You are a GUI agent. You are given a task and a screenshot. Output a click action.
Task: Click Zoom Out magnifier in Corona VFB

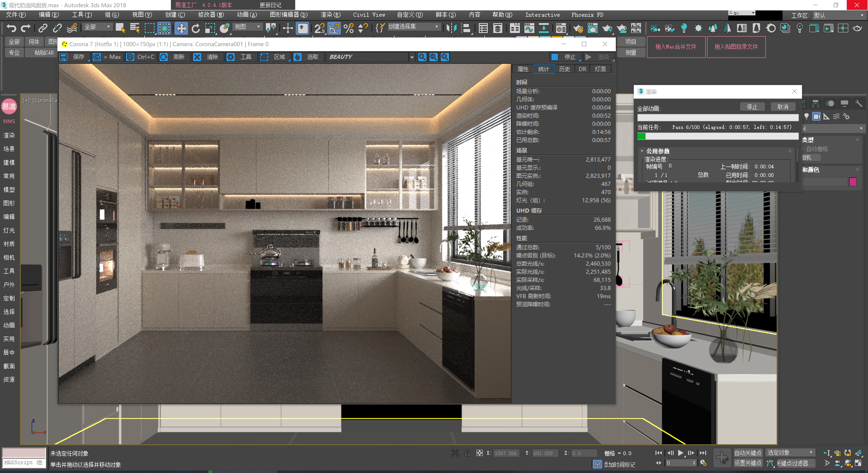pyautogui.click(x=434, y=57)
